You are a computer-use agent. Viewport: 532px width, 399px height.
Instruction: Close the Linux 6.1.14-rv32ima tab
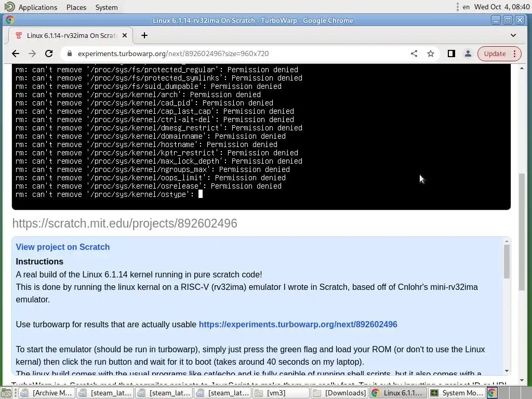(x=125, y=35)
